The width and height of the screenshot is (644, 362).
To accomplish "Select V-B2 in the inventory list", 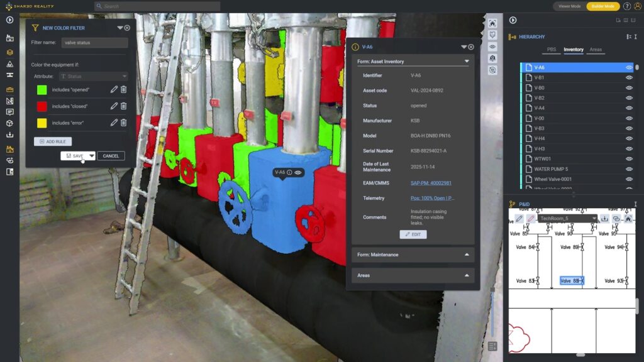I will tap(577, 97).
